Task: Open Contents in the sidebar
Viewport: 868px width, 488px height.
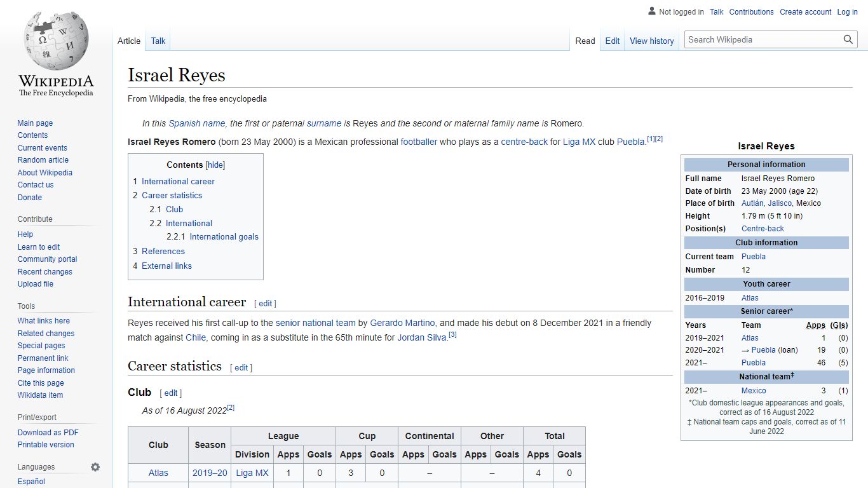Action: click(32, 135)
